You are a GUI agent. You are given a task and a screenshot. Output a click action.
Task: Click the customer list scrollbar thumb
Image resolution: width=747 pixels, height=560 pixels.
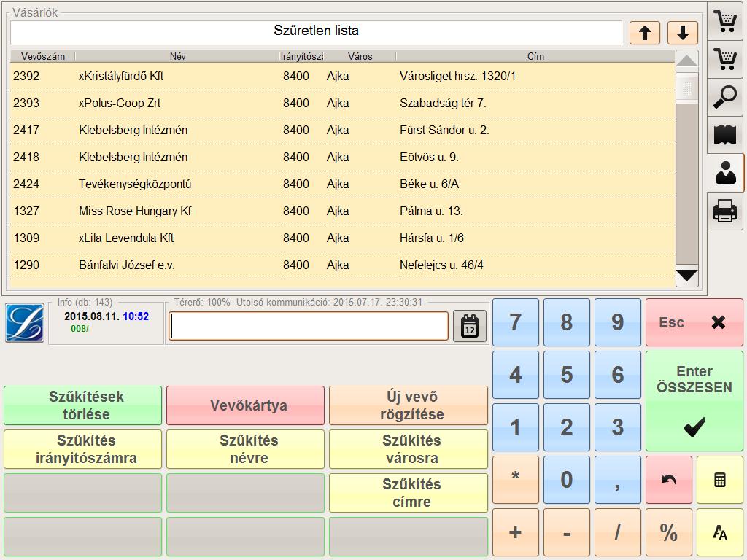pyautogui.click(x=687, y=88)
